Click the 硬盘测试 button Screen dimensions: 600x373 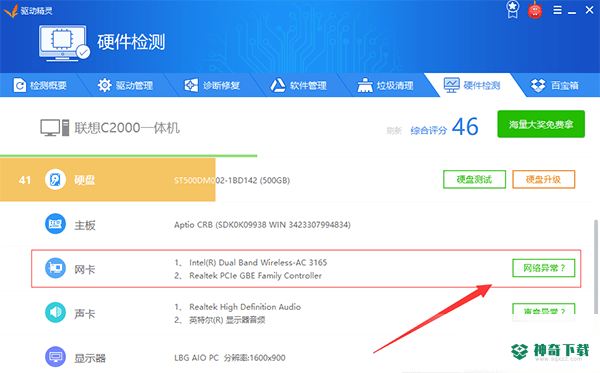[x=474, y=179]
